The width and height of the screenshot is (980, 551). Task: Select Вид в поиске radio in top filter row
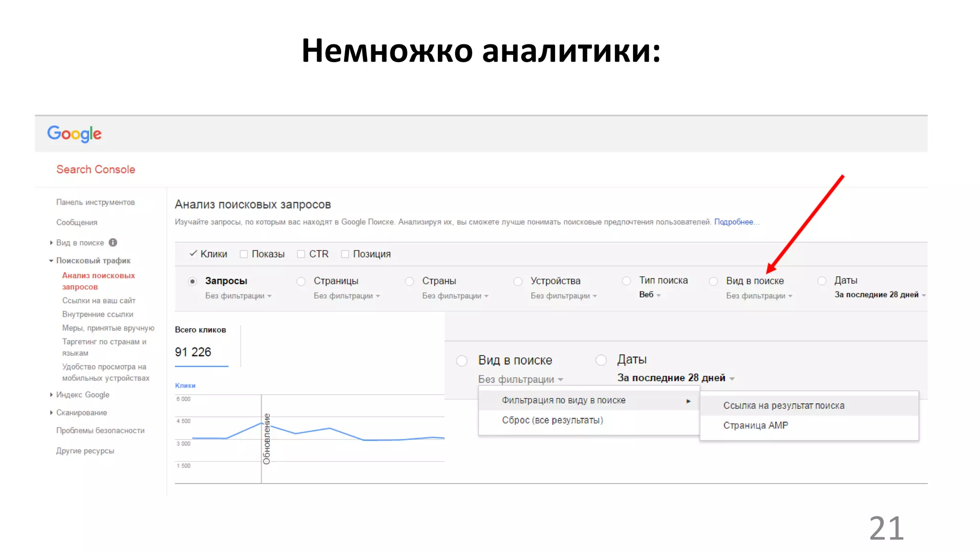(x=713, y=281)
